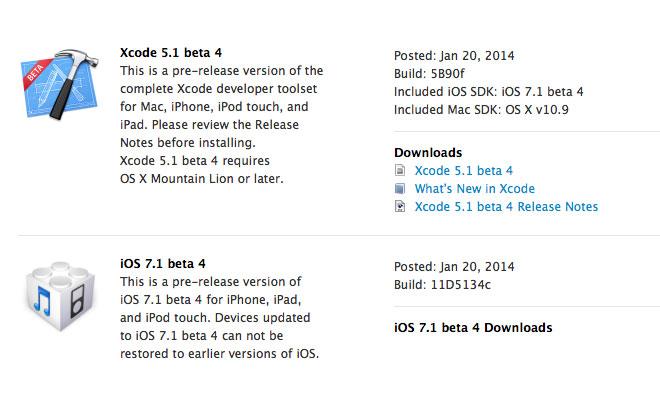Click the disk image icon beside Xcode 5.1 beta 4
The height and width of the screenshot is (396, 660).
(400, 170)
